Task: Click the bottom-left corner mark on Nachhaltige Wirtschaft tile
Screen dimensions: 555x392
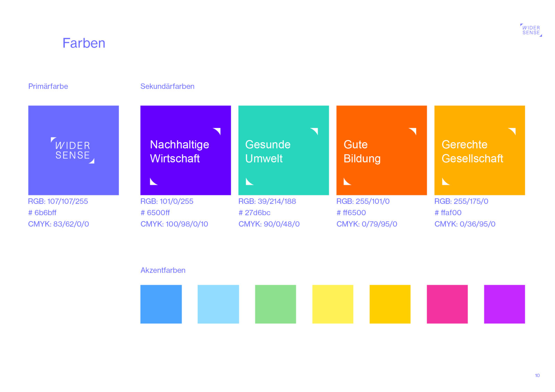Action: click(154, 181)
